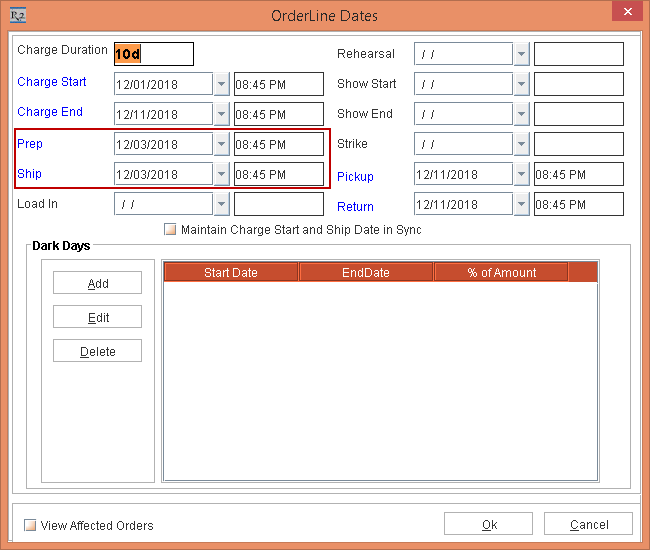Toggle the View Affected Orders checkbox

click(30, 525)
